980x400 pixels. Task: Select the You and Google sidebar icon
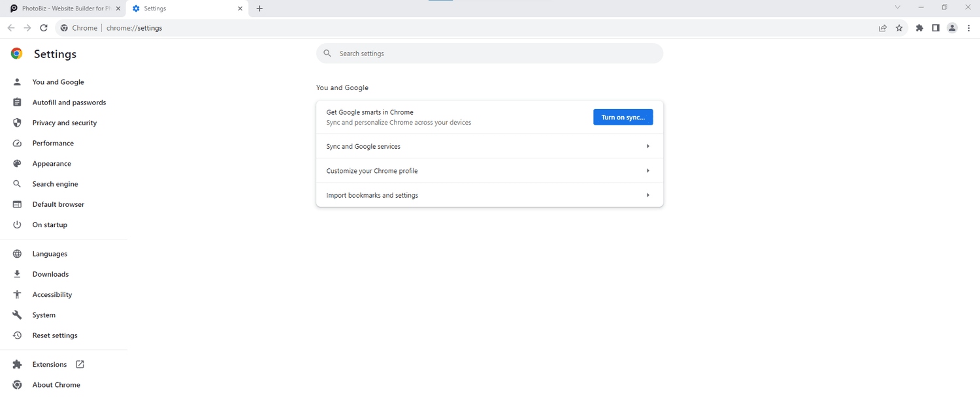click(x=17, y=82)
